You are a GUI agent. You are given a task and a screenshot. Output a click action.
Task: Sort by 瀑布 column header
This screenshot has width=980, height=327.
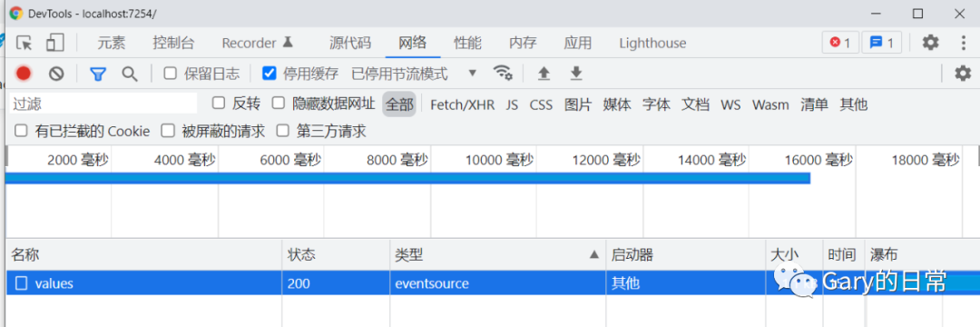(922, 254)
